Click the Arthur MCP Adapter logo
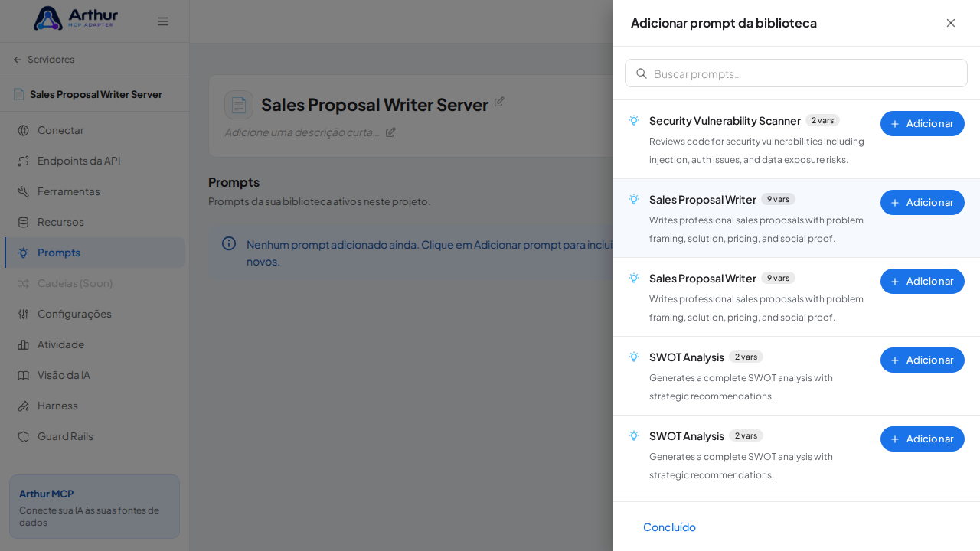 click(x=76, y=18)
